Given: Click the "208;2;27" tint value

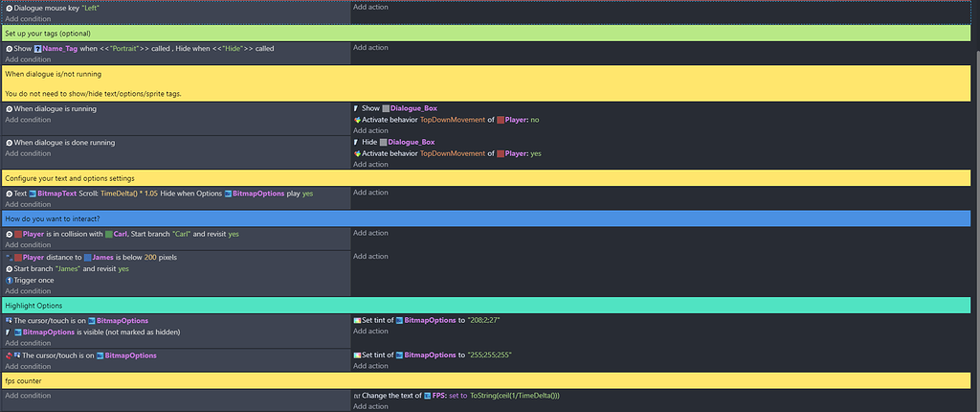Looking at the screenshot, I should pos(483,320).
